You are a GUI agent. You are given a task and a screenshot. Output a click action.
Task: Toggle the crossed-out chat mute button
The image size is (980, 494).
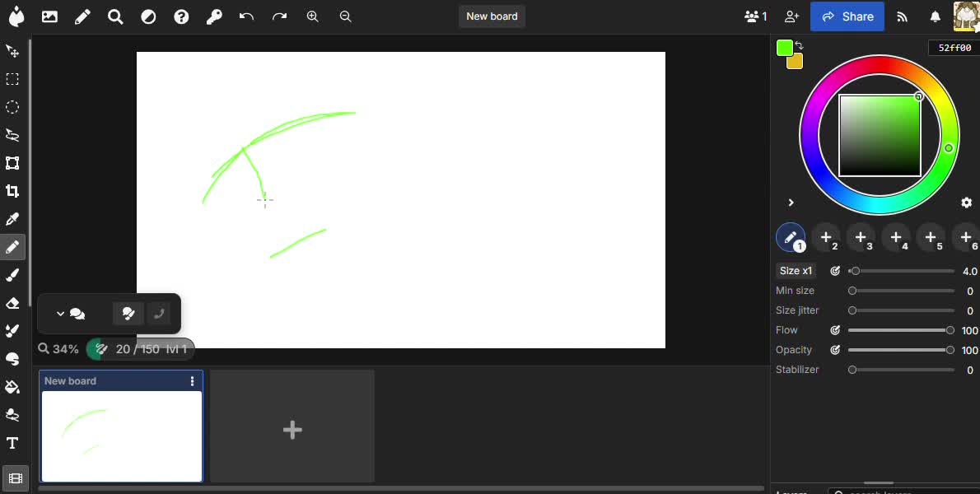[x=128, y=314]
